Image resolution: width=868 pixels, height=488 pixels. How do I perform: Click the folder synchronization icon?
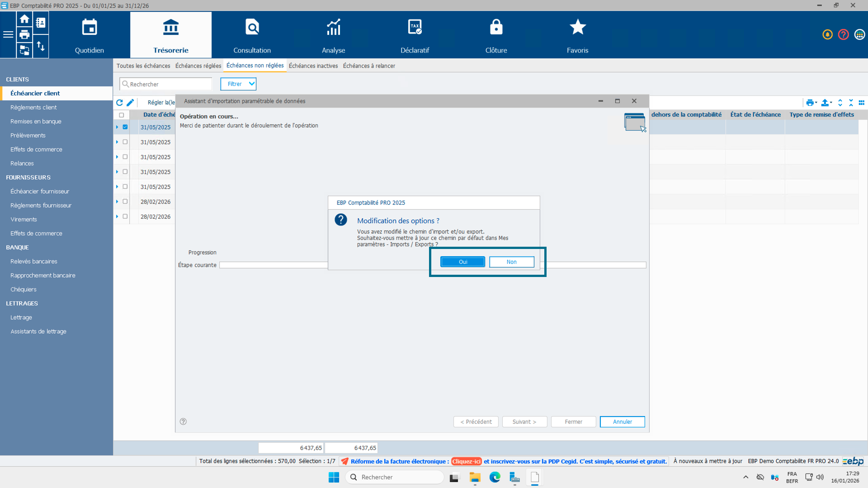coord(24,50)
